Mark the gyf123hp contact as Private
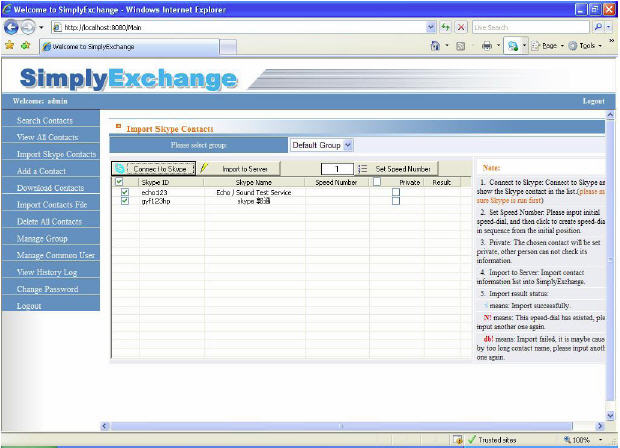The height and width of the screenshot is (448, 620). 396,201
